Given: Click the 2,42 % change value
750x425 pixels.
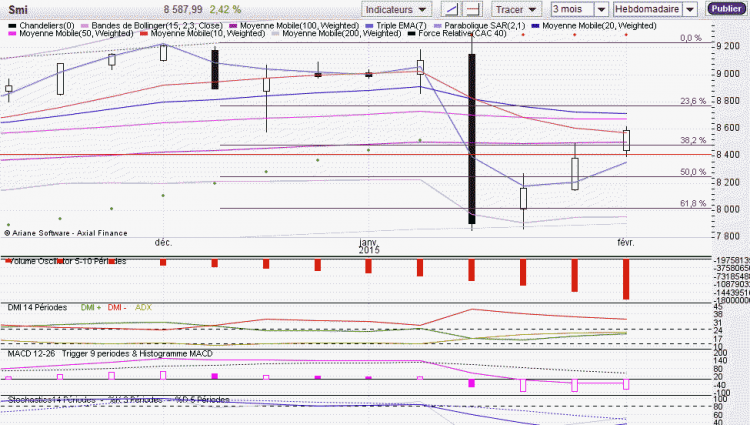Looking at the screenshot, I should (225, 10).
